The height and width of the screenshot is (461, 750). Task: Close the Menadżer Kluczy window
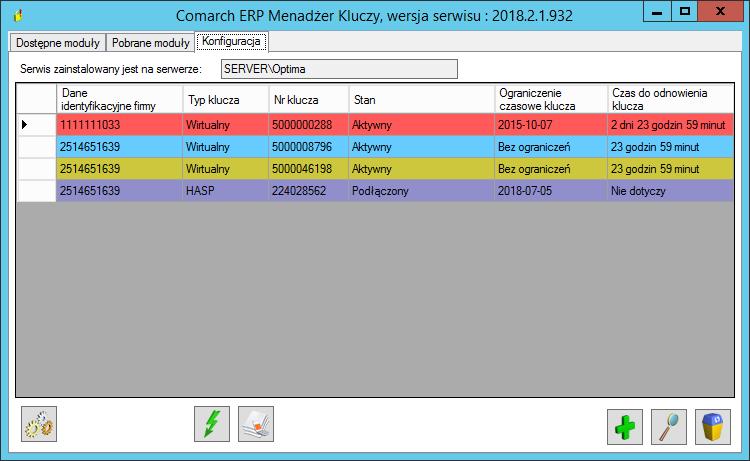720,11
